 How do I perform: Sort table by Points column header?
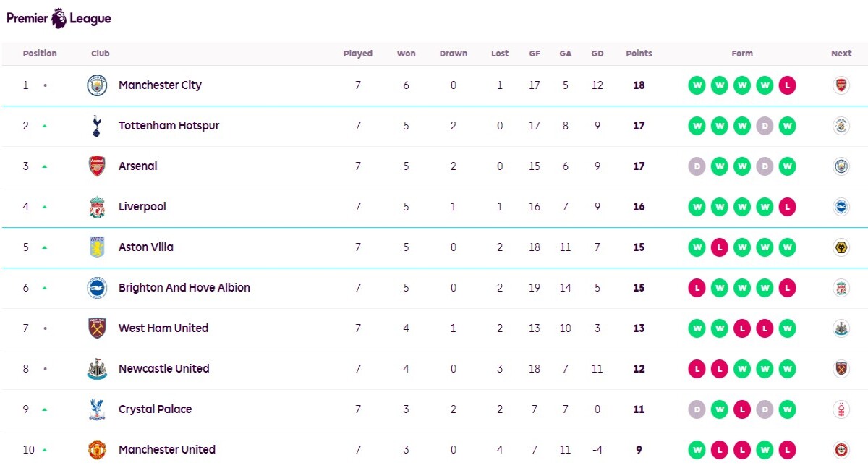(x=639, y=54)
